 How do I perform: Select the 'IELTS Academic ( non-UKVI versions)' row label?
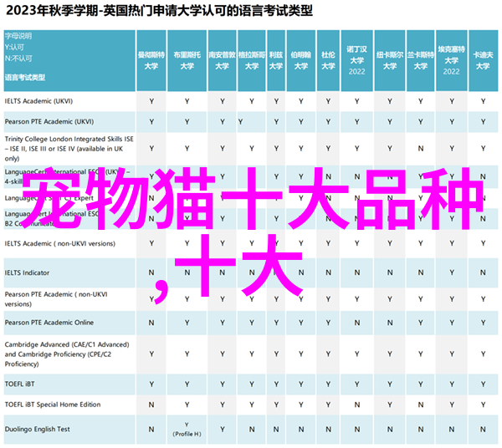pyautogui.click(x=60, y=244)
